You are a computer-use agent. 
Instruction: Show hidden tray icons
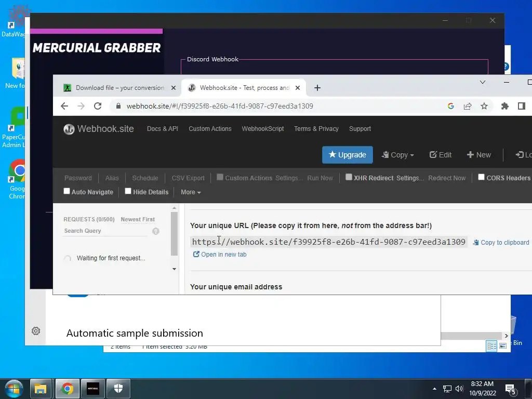pyautogui.click(x=435, y=389)
